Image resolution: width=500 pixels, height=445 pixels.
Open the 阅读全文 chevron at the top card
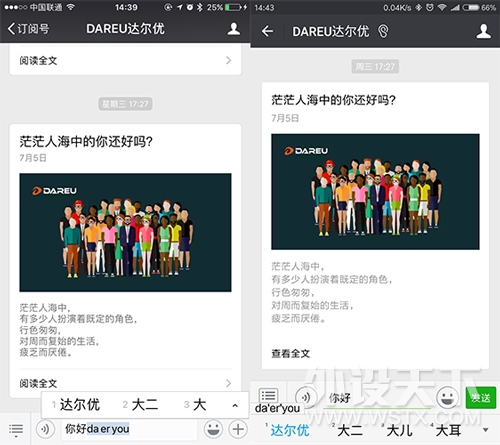pyautogui.click(x=228, y=60)
